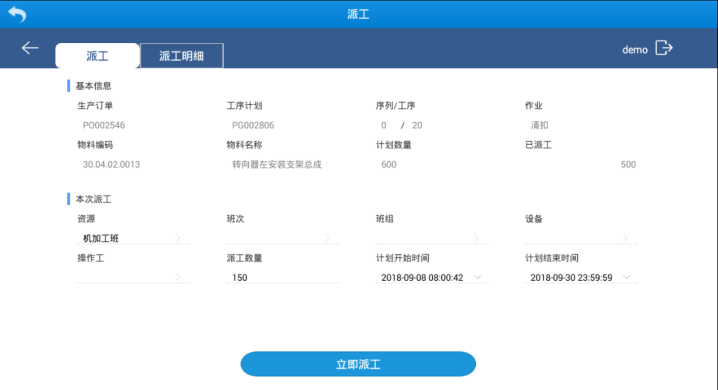Expand the 班次 selection chevron
Viewport: 718px width, 390px height.
tap(327, 238)
